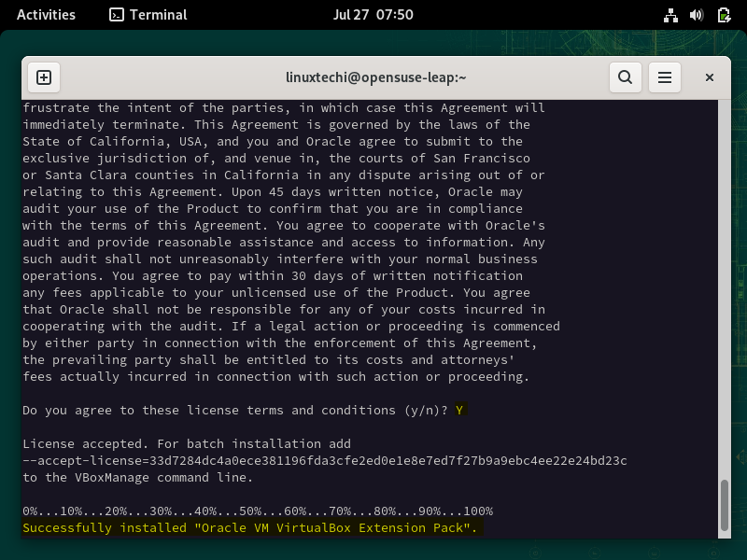Open the network status indicator

coord(670,15)
